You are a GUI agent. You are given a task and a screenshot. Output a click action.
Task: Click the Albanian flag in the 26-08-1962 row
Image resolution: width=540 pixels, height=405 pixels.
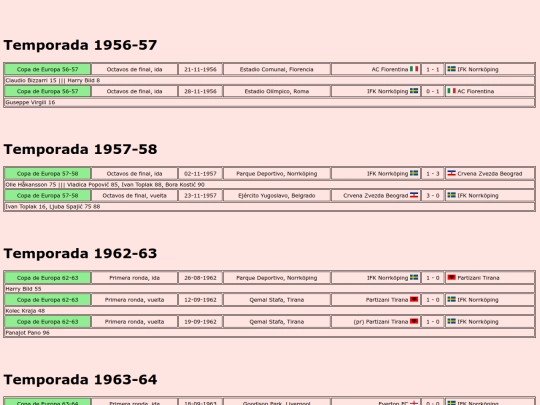pyautogui.click(x=451, y=278)
